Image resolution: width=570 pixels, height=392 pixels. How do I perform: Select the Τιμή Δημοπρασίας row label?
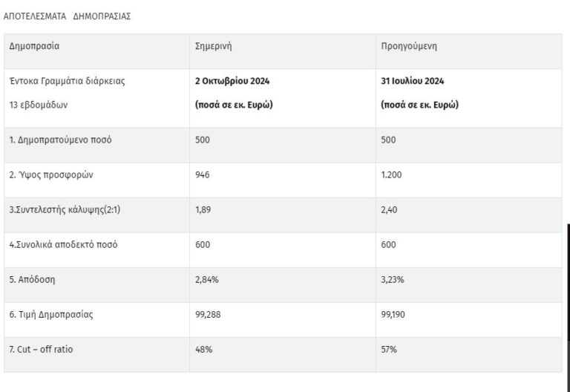click(x=51, y=314)
